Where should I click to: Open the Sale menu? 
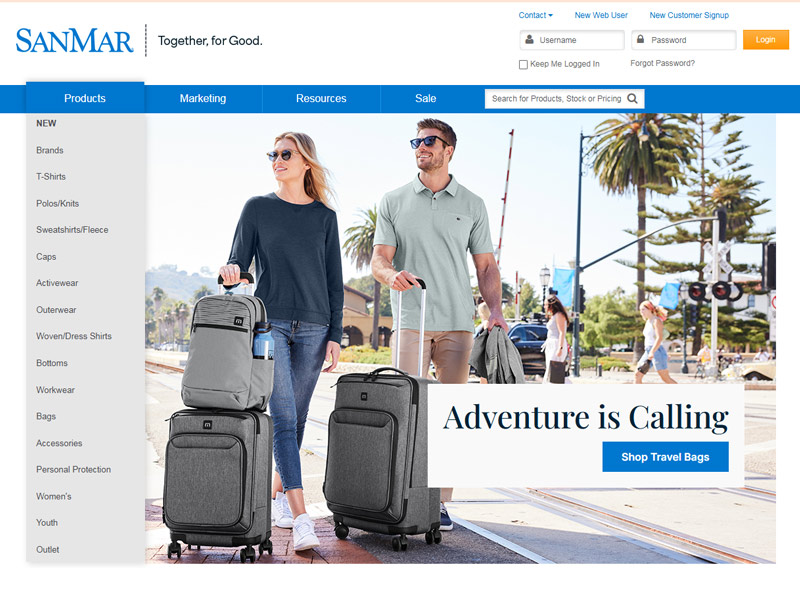426,98
